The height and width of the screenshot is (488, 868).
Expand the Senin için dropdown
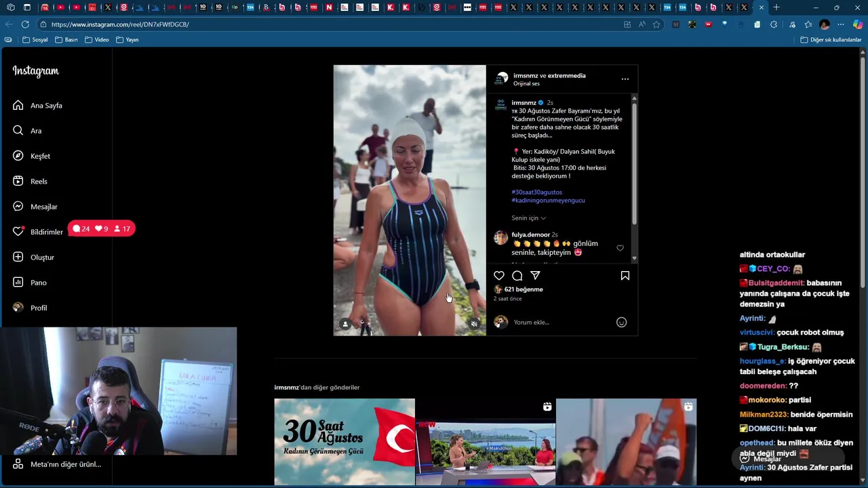tap(529, 218)
